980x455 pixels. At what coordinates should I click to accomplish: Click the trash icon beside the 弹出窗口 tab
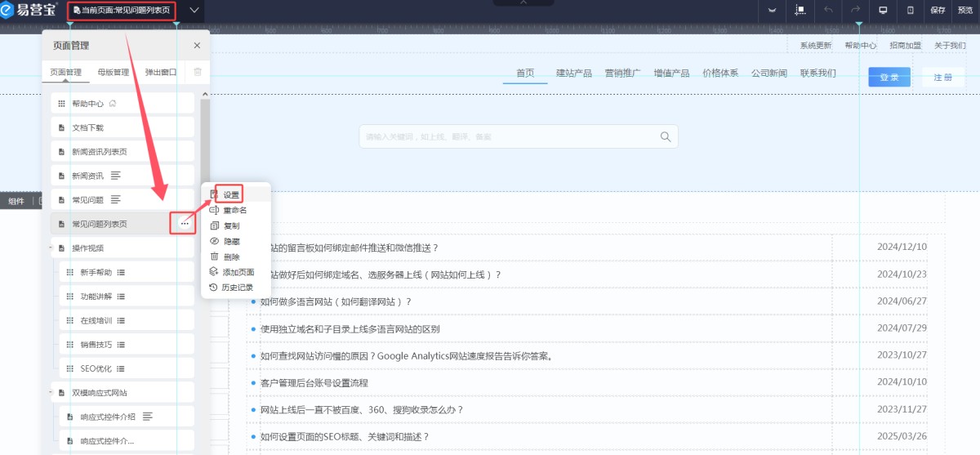197,72
